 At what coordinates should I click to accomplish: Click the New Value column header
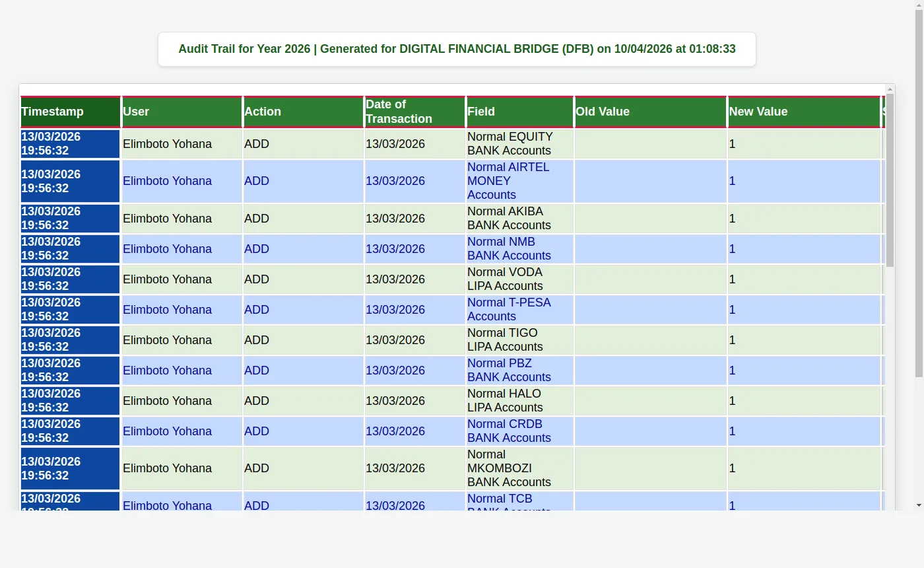pos(805,112)
